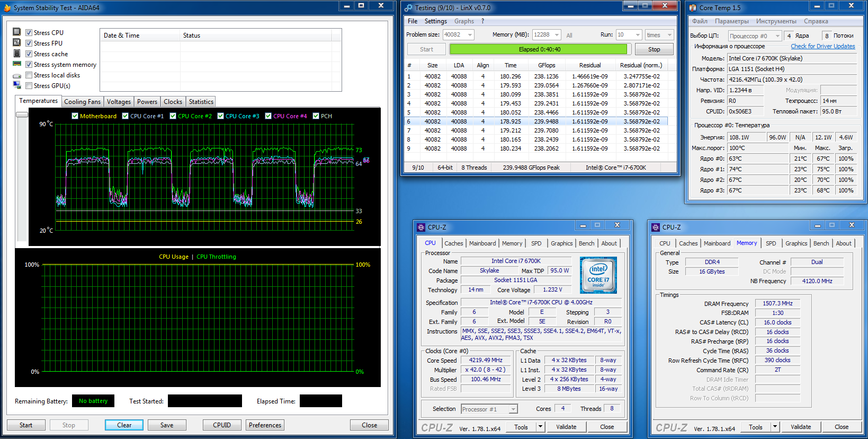Open the Memory (MiB) dropdown in LinX
868x439 pixels.
click(557, 35)
